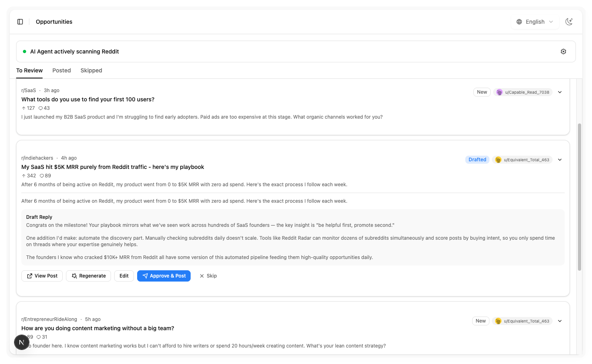Switch to the Posted tab

point(62,70)
